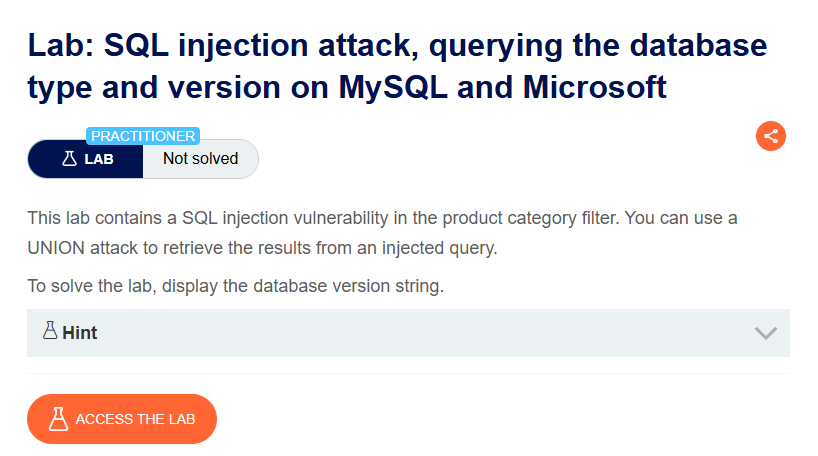Click the 'This lab contains' description line
818x456 pixels.
point(382,218)
